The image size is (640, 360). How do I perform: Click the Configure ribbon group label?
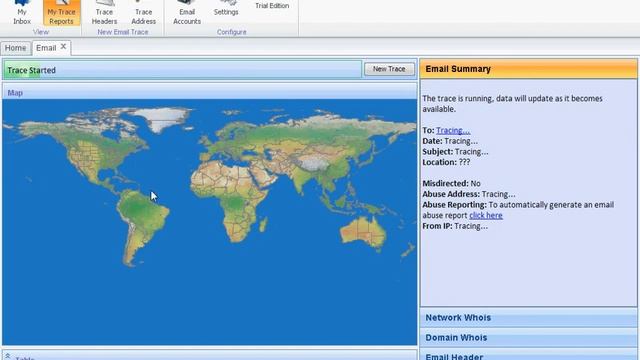tap(231, 32)
